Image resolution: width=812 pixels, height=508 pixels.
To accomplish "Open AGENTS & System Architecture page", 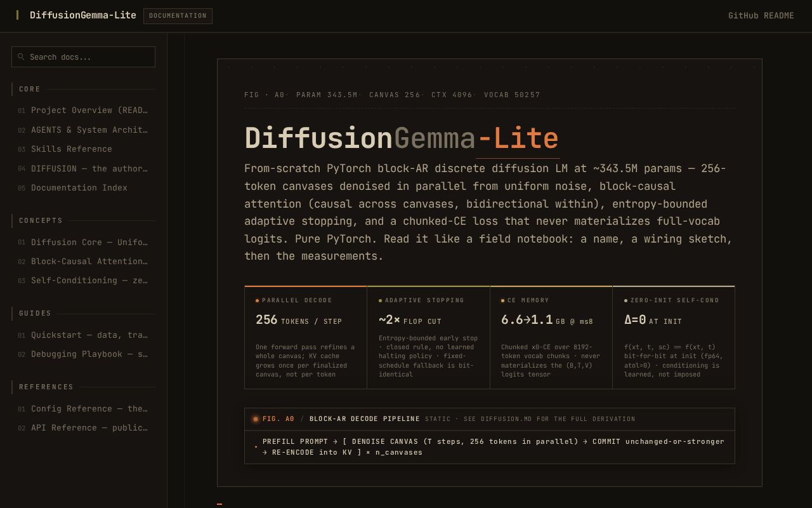I will [x=83, y=130].
